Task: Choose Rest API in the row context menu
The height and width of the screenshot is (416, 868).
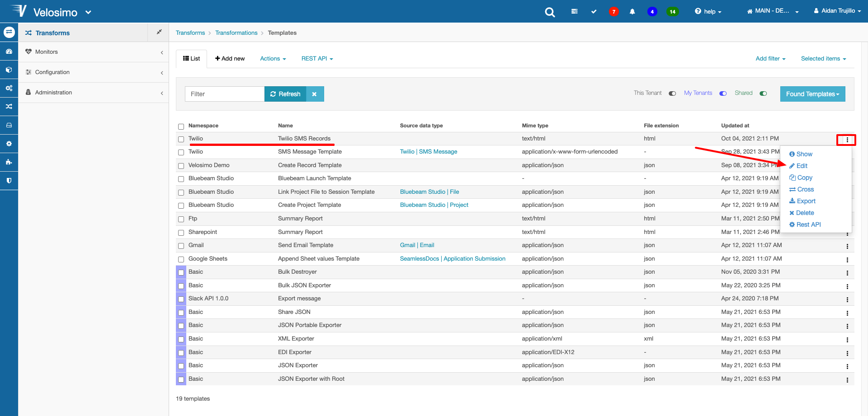Action: click(805, 224)
